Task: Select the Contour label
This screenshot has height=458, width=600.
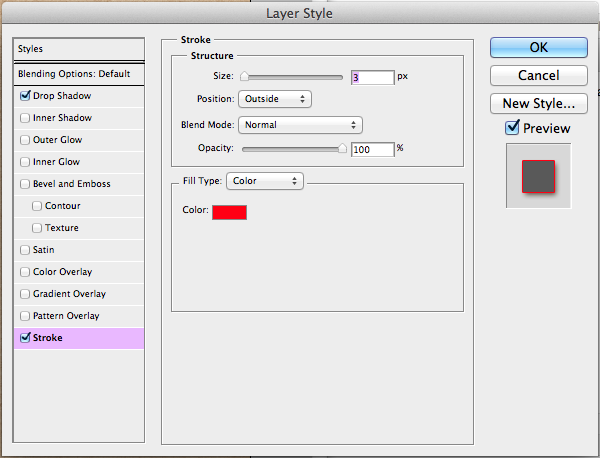Action: [63, 206]
